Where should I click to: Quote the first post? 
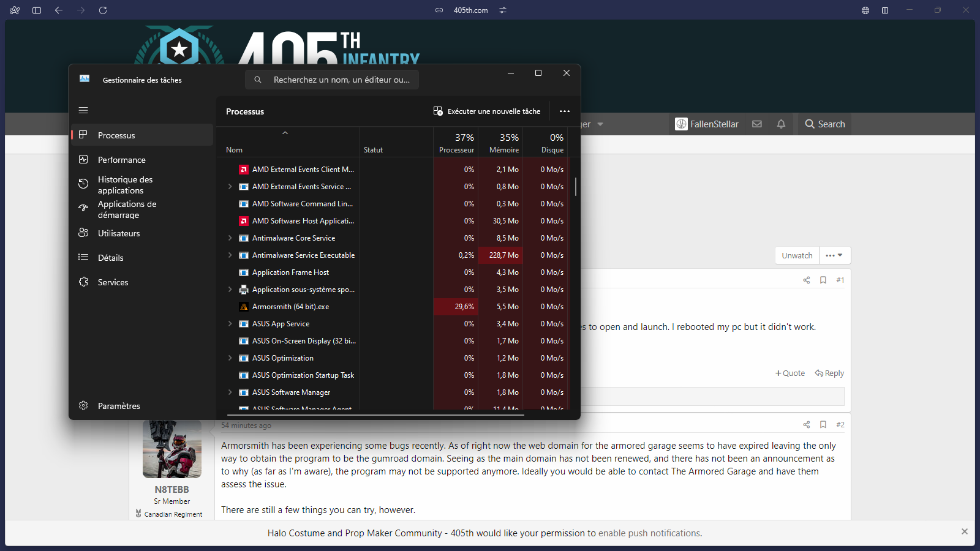[790, 373]
